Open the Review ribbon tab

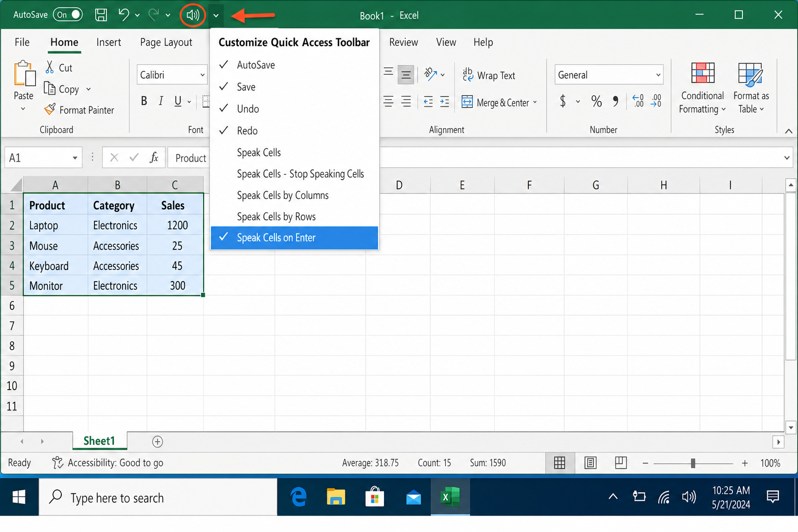click(404, 42)
